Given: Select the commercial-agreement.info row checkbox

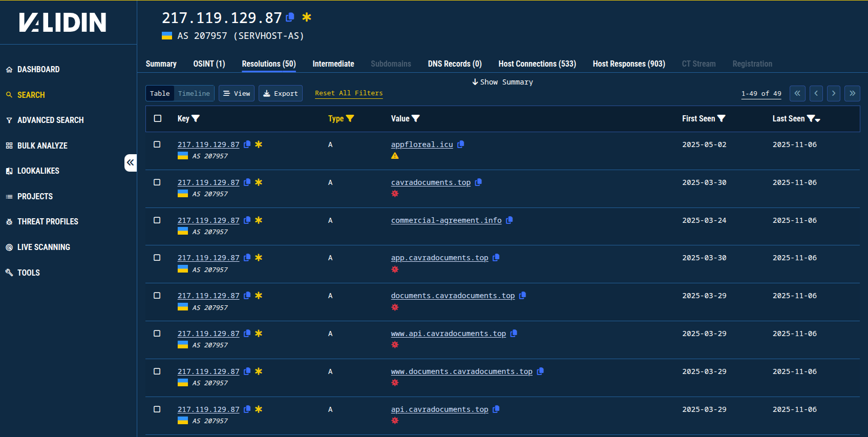Looking at the screenshot, I should pyautogui.click(x=157, y=220).
